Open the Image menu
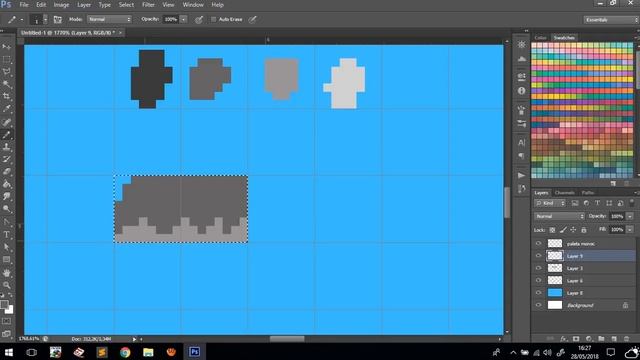The height and width of the screenshot is (360, 640). (61, 5)
